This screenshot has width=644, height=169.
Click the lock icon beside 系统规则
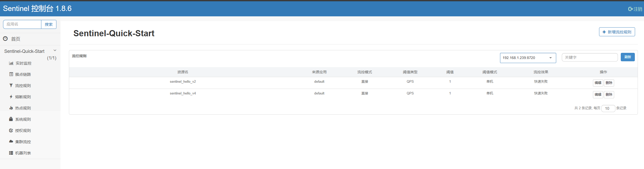click(x=11, y=119)
